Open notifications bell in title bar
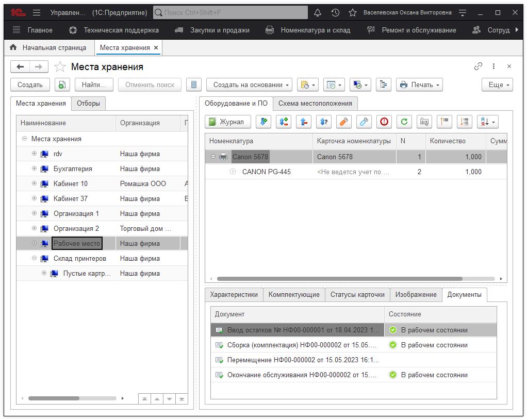 point(318,12)
